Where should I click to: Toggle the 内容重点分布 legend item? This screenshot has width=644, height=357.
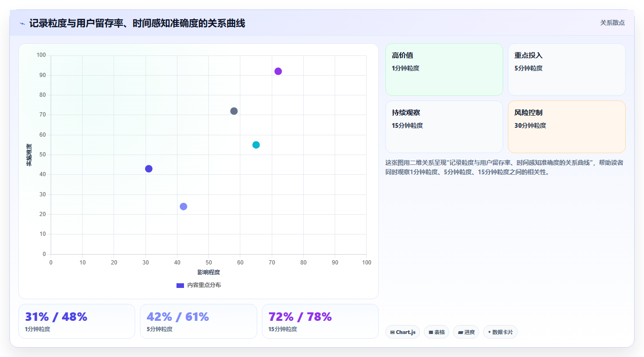click(x=199, y=285)
